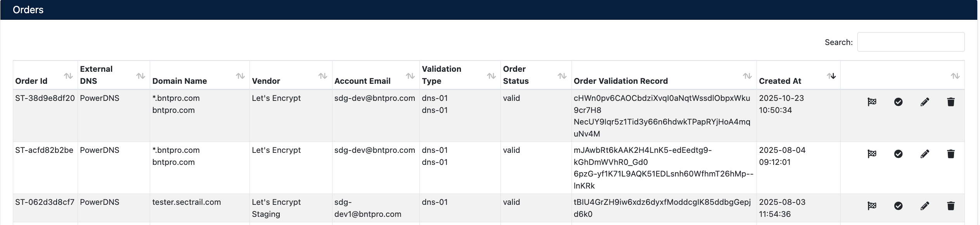The height and width of the screenshot is (225, 980).
Task: Click checkmark icon for order ST-062d3d8cf7
Action: coord(898,206)
